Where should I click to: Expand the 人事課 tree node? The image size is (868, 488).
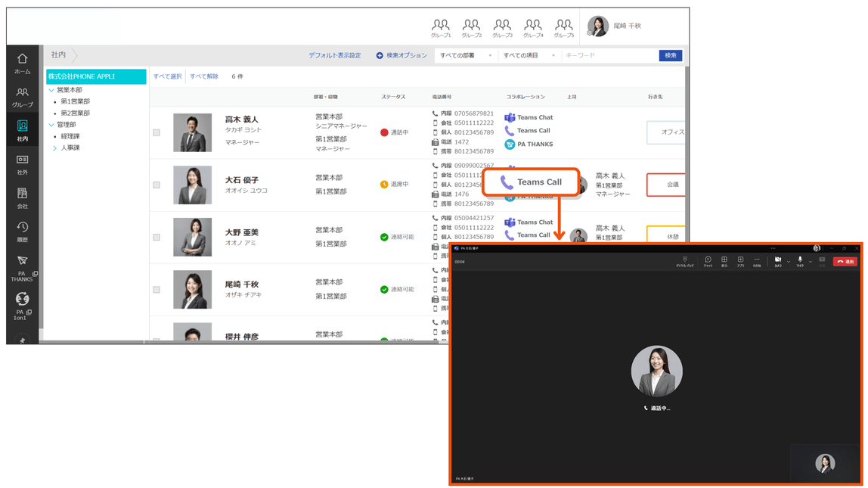coord(54,148)
